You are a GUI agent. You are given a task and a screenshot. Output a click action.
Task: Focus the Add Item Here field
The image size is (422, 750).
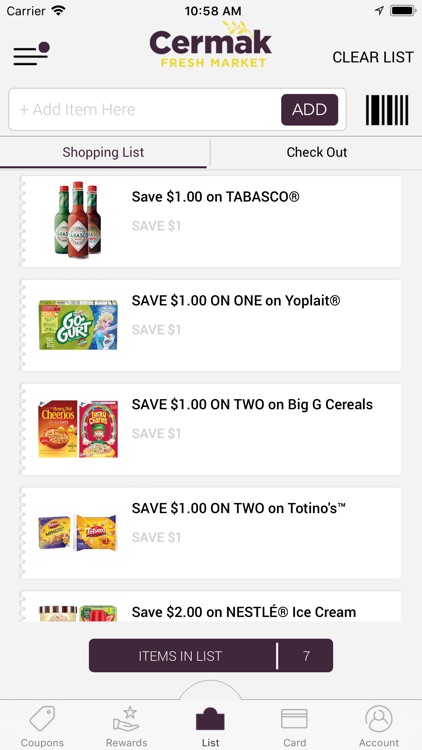coord(146,110)
